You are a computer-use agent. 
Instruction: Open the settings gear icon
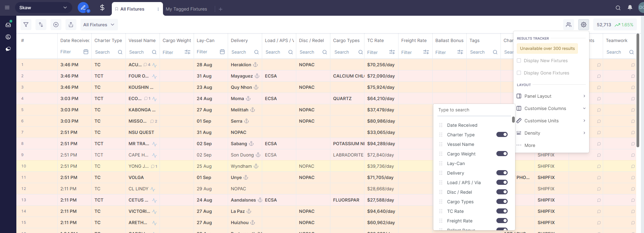(x=583, y=25)
